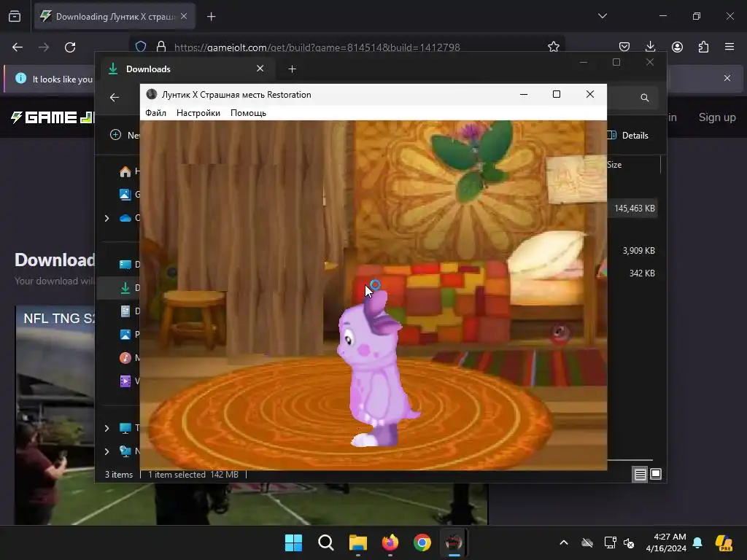Open Windows taskbar search
The width and height of the screenshot is (747, 560).
pos(326,542)
